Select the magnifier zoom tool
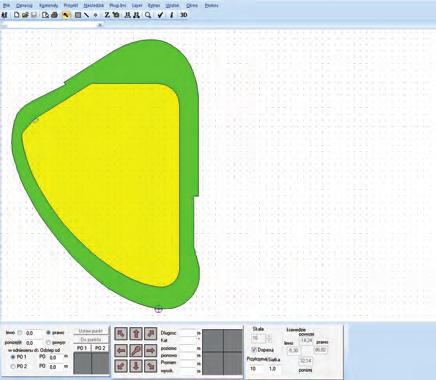The image size is (436, 380). (148, 15)
